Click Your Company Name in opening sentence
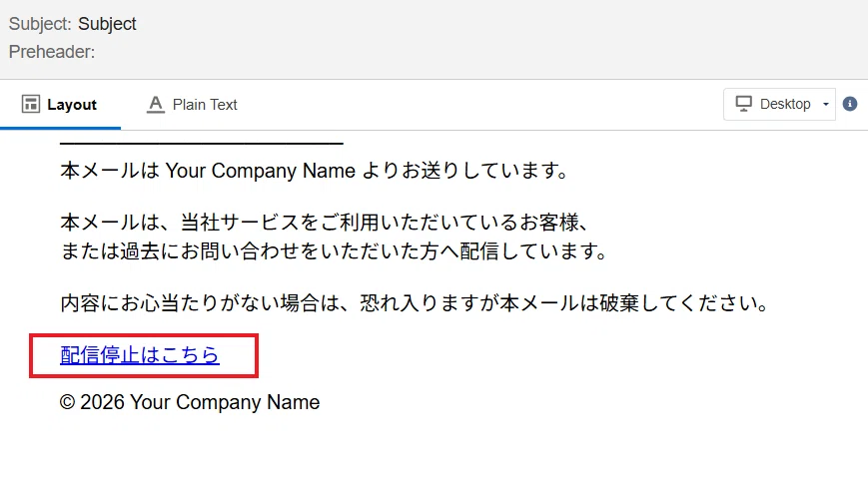This screenshot has height=478, width=868. [260, 171]
